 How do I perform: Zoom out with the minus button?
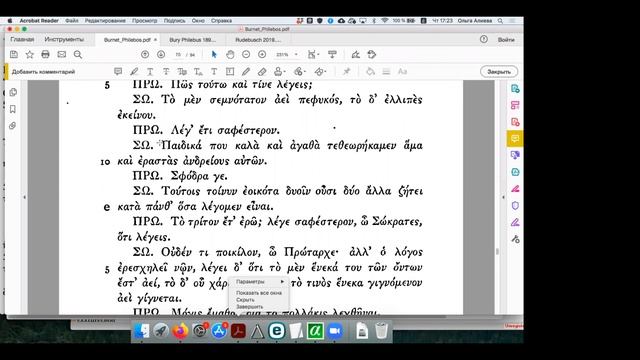point(246,54)
